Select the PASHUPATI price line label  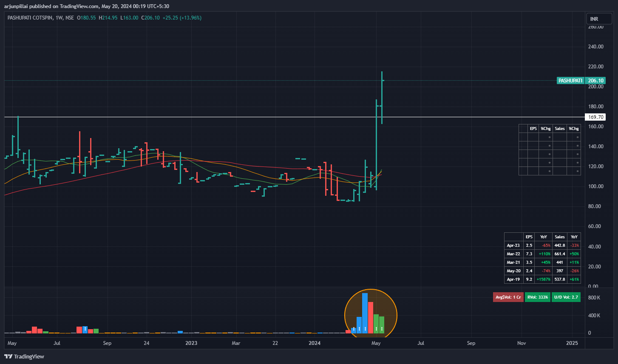(570, 81)
